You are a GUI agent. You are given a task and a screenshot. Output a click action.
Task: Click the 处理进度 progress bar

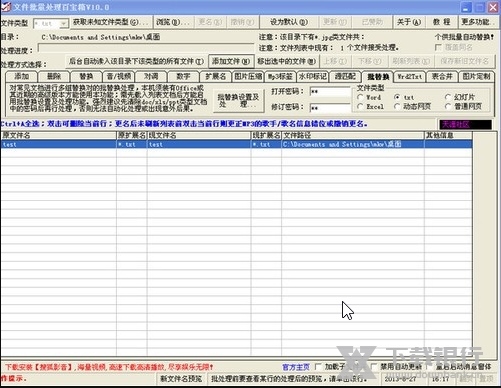coord(146,49)
